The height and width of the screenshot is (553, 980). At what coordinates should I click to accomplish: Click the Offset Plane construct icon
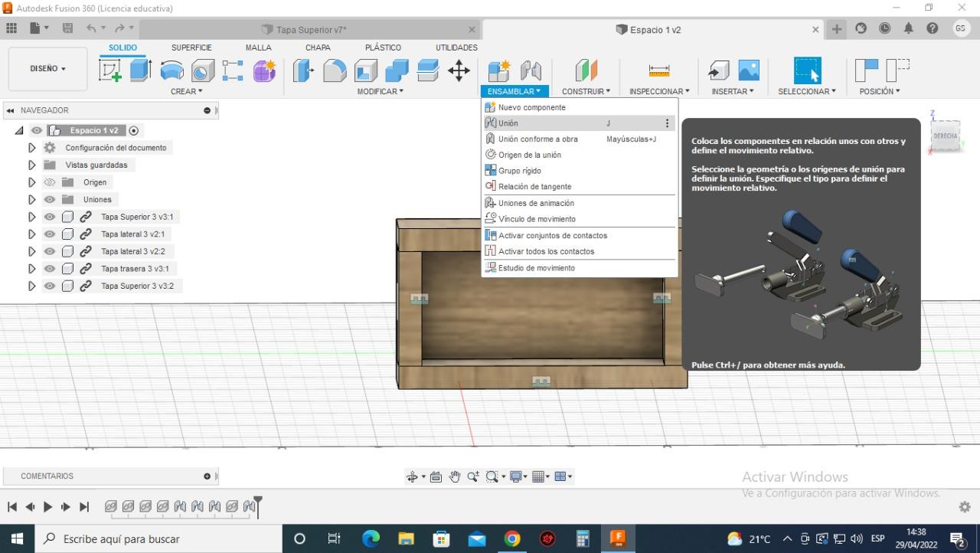[586, 70]
